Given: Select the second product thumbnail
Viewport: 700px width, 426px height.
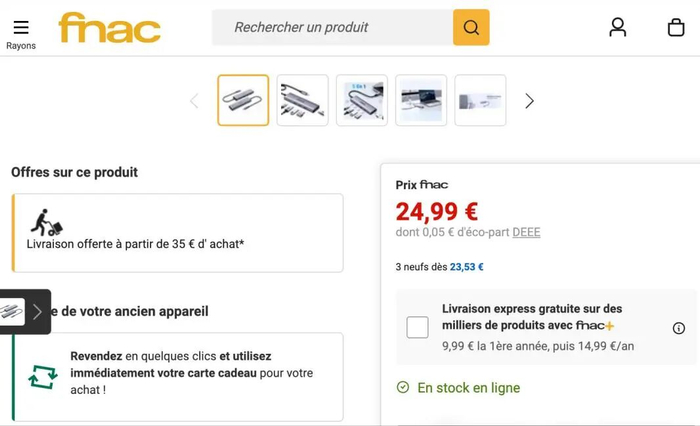Looking at the screenshot, I should (x=302, y=100).
